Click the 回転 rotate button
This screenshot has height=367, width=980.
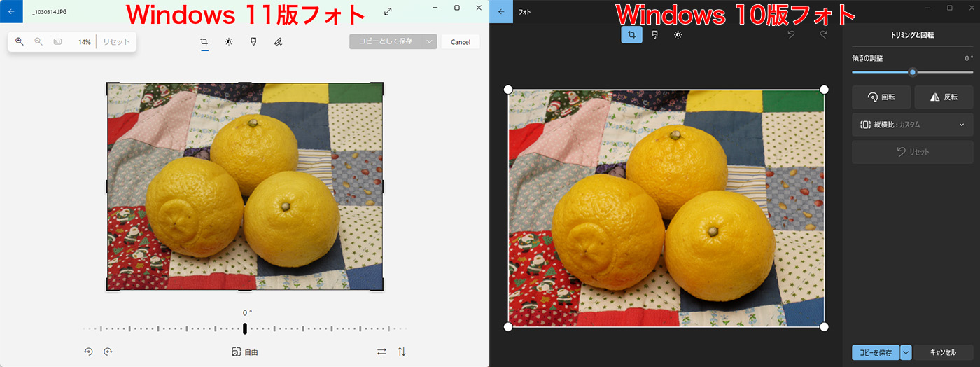tap(881, 97)
